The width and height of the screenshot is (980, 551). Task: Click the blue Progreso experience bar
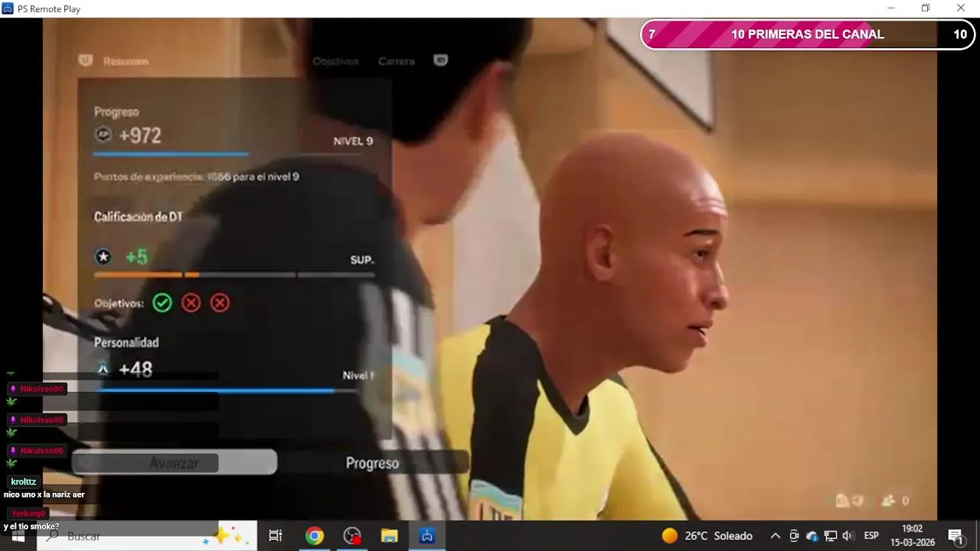(227, 154)
